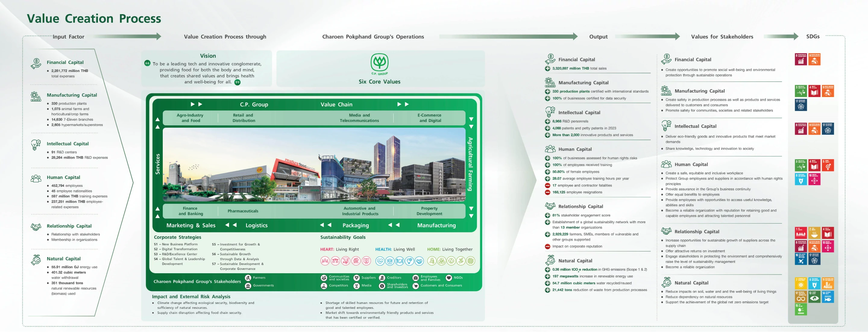868x332 pixels.
Task: Click the 'Media and Telecommunications' label
Action: coord(359,118)
